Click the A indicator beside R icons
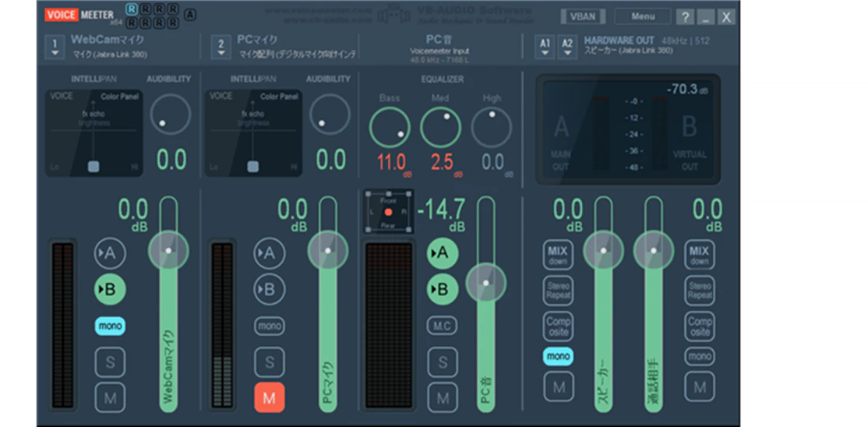868x427 pixels. [x=190, y=16]
